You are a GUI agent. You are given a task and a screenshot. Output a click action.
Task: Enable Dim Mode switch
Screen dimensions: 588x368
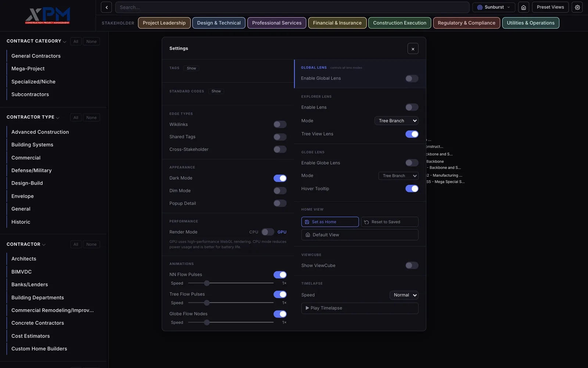[x=280, y=191]
